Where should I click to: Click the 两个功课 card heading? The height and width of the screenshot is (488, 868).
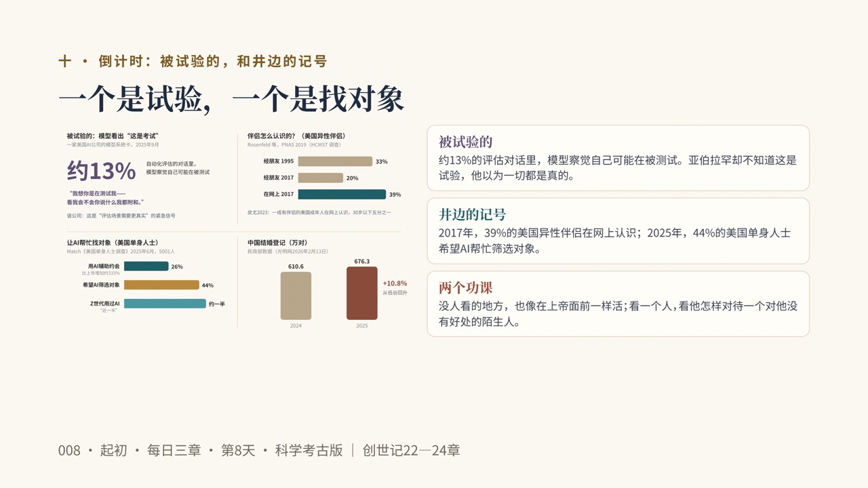pyautogui.click(x=465, y=288)
